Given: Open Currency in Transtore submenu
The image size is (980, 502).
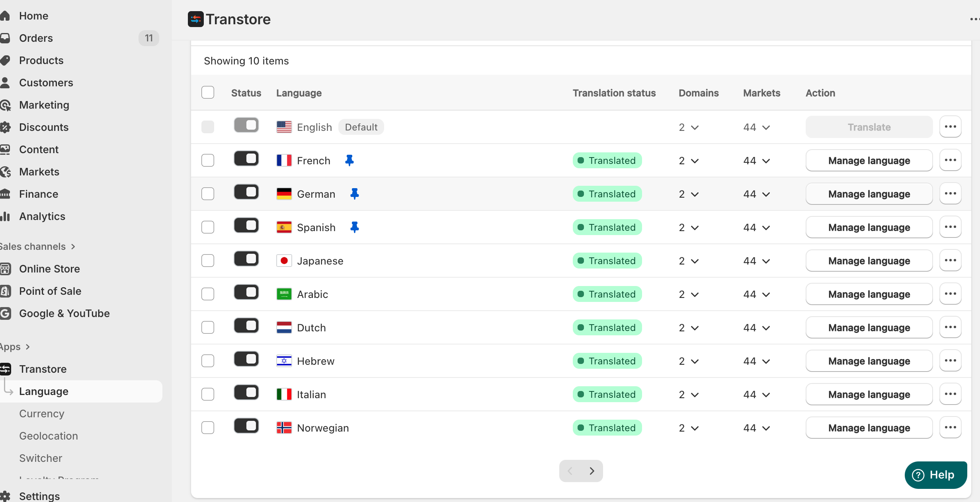Looking at the screenshot, I should [42, 414].
